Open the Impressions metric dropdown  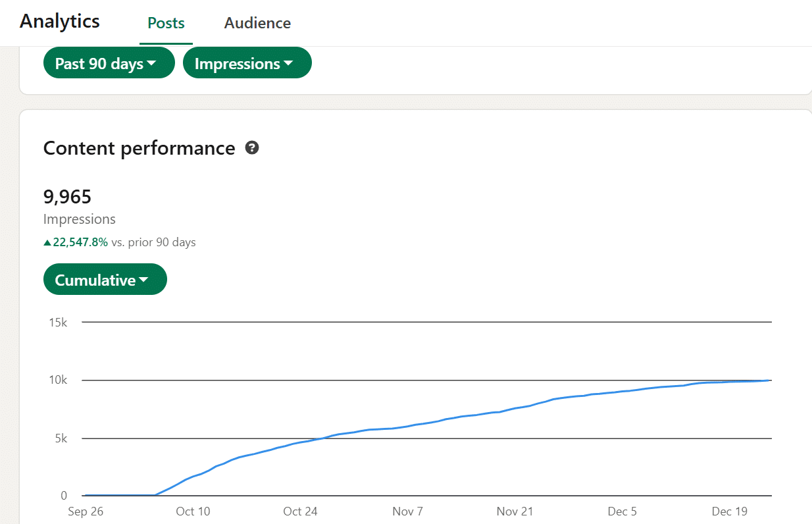click(247, 63)
